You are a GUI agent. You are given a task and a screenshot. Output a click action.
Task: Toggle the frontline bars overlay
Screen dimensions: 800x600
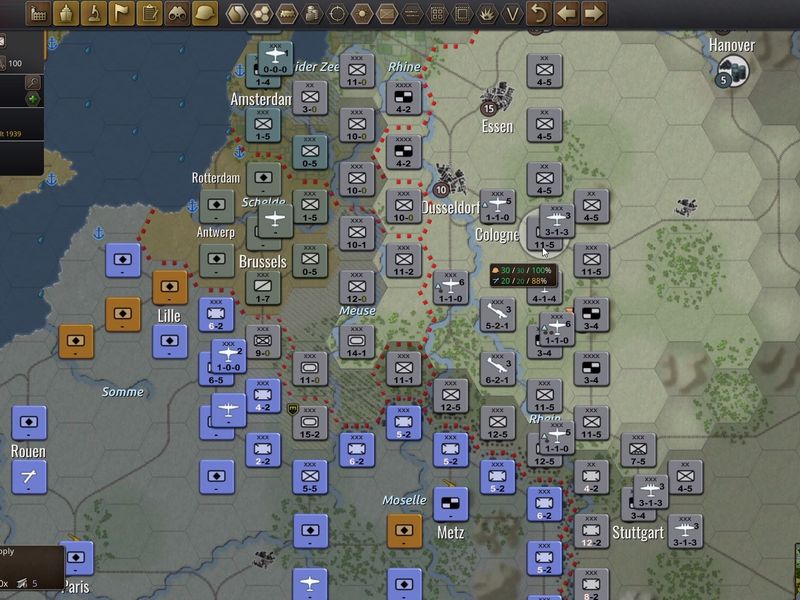(x=412, y=14)
